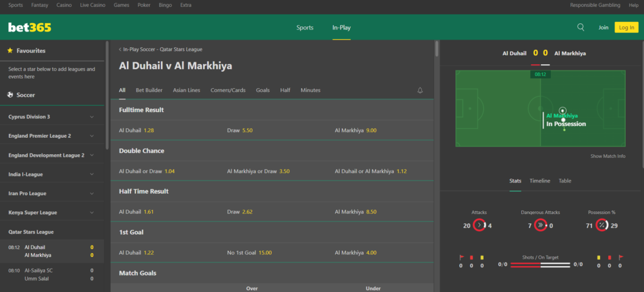Select the Stats tab
Image resolution: width=644 pixels, height=292 pixels.
(x=515, y=181)
